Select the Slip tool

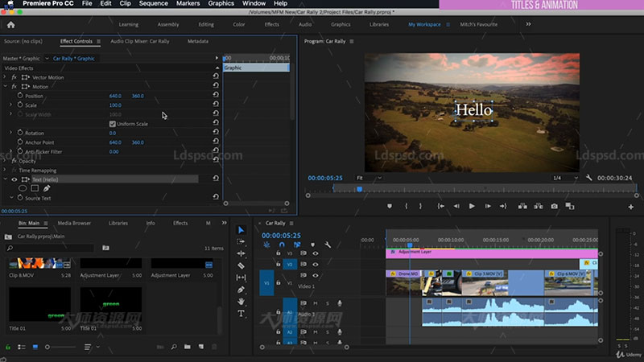(241, 278)
